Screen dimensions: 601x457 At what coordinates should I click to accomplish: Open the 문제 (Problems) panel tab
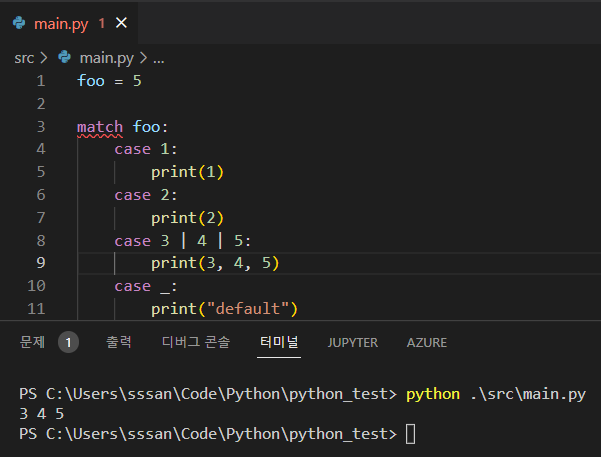tap(33, 342)
